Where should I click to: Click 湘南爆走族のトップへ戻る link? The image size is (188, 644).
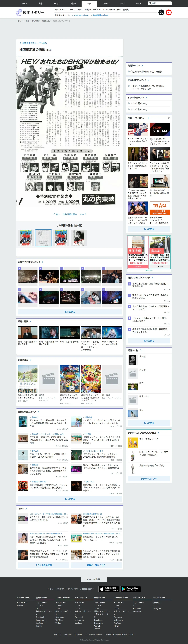pos(33,43)
